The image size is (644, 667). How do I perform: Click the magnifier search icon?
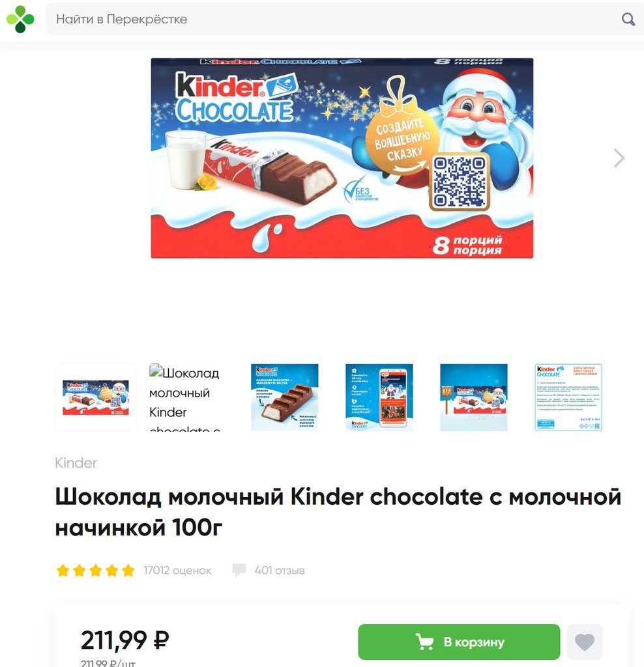tap(628, 19)
